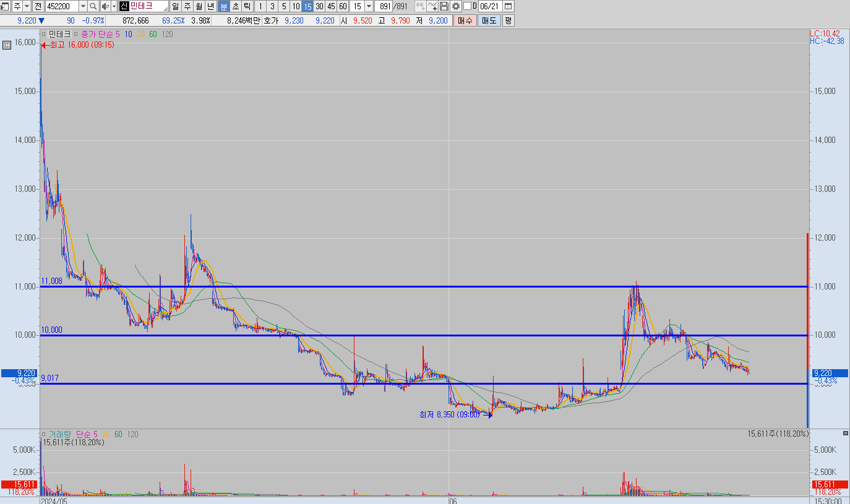850x504 pixels.
Task: Select the 초 (second) period toggle
Action: (x=235, y=6)
